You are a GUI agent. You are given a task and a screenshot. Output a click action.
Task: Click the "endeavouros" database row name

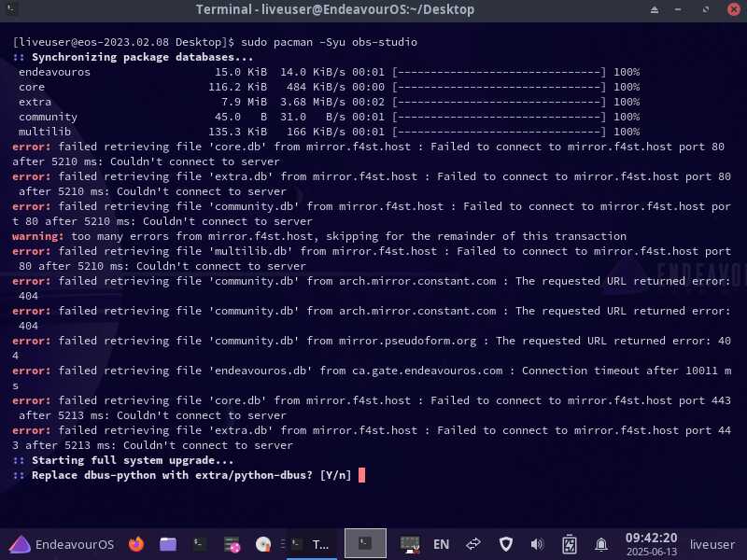point(54,72)
